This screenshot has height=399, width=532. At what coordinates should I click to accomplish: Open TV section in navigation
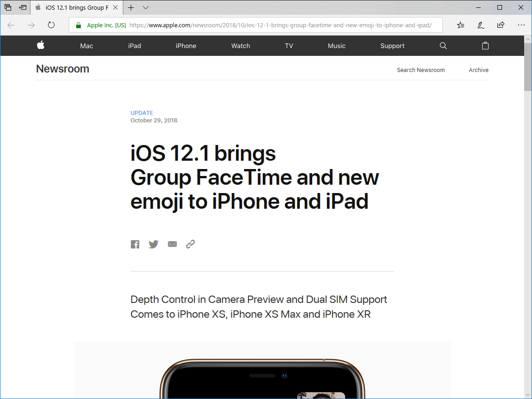point(289,46)
